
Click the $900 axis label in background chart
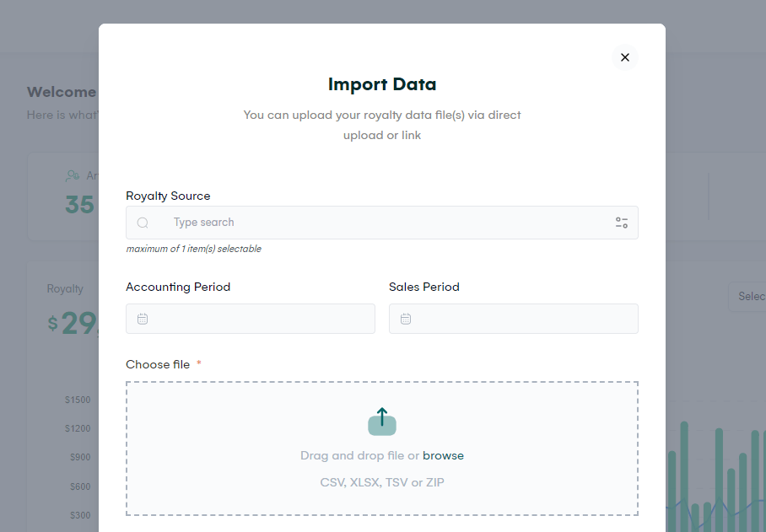(x=80, y=457)
